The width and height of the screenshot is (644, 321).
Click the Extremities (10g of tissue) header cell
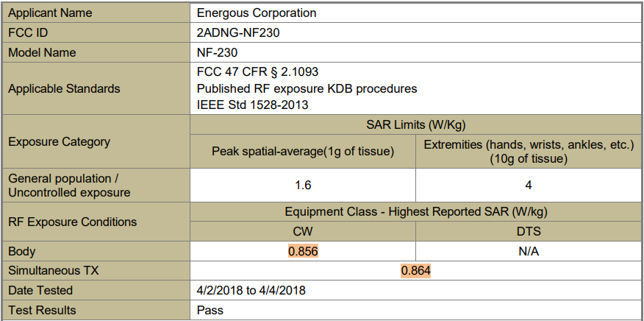click(x=529, y=152)
